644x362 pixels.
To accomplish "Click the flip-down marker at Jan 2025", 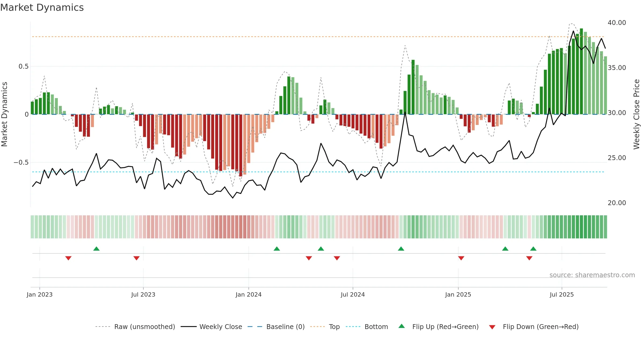I will click(461, 258).
